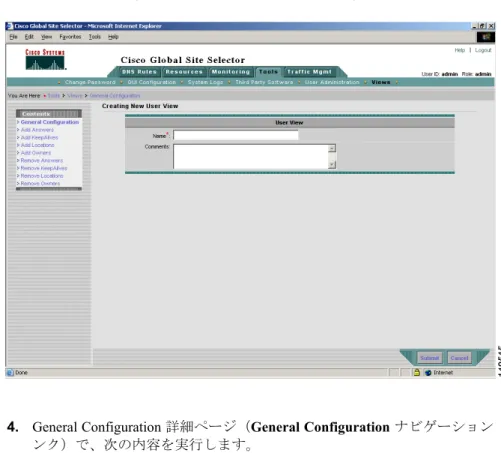The height and width of the screenshot is (453, 501).
Task: Open Add KeepAlives in Contents panel
Action: click(39, 137)
